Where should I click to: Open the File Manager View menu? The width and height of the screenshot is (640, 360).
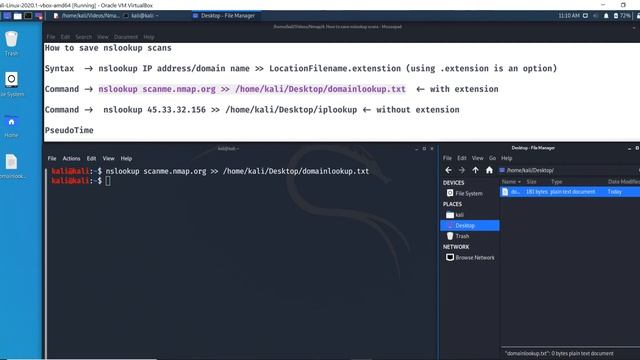click(x=478, y=158)
